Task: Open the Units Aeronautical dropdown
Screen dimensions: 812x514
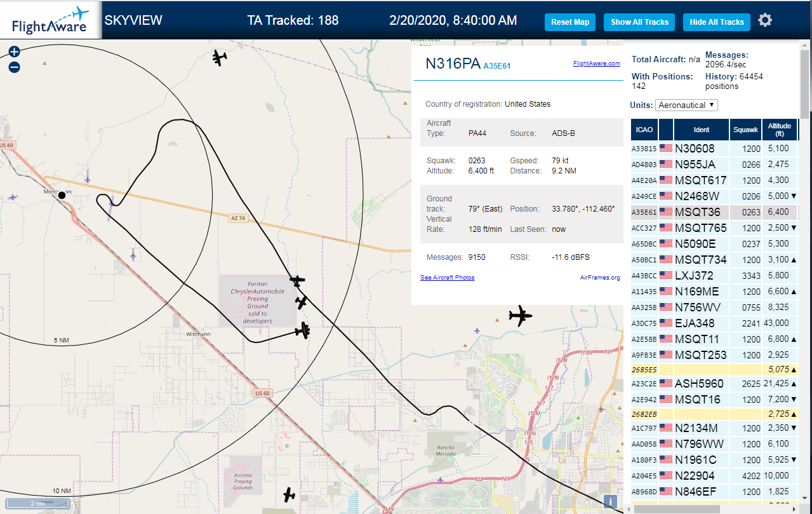Action: [x=686, y=105]
